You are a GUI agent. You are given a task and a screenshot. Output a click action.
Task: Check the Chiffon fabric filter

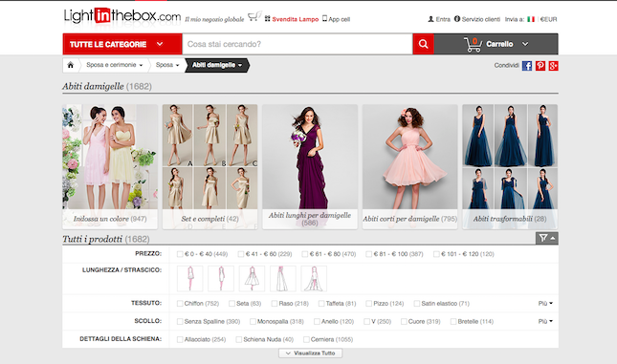click(x=180, y=304)
